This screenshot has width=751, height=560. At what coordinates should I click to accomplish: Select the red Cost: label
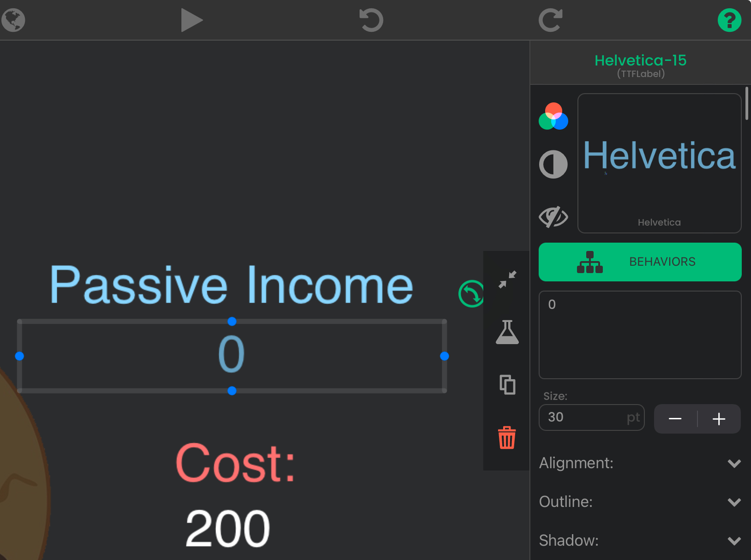235,463
